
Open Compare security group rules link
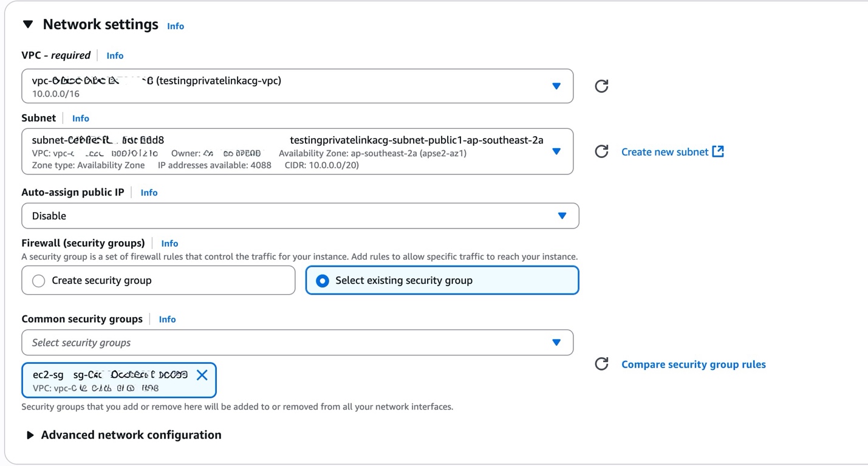coord(693,365)
